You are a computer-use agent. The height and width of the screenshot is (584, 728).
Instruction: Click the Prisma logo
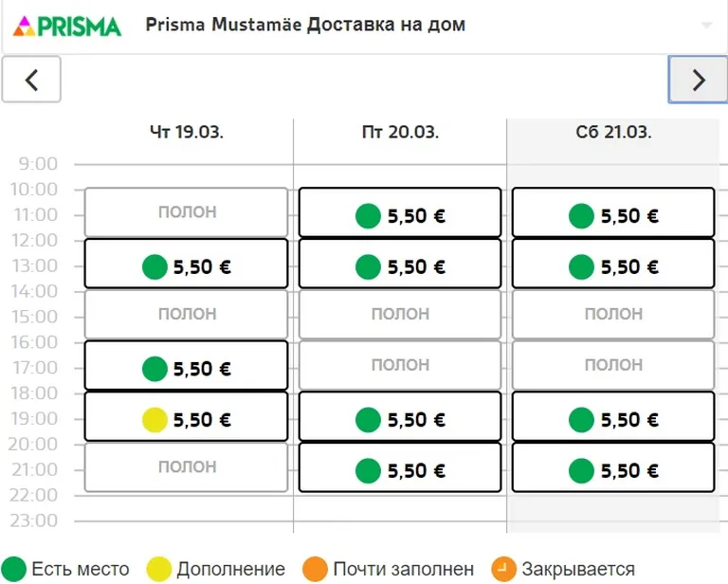pyautogui.click(x=67, y=26)
